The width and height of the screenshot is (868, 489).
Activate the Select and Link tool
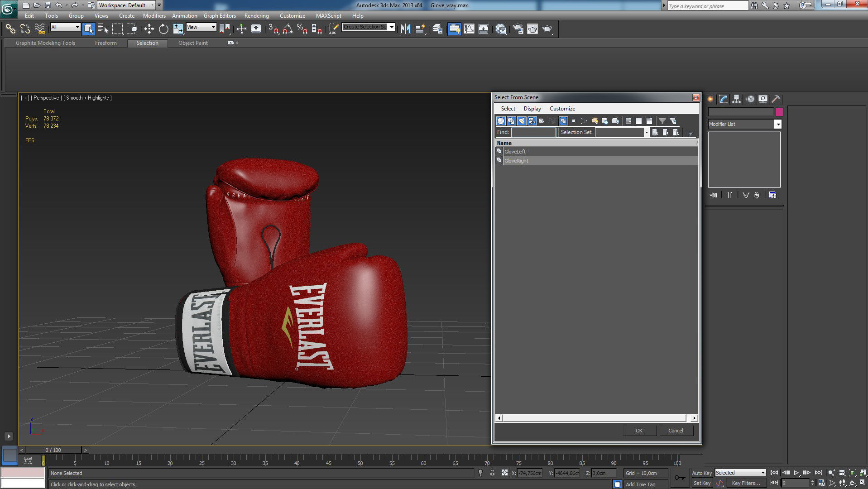[10, 29]
